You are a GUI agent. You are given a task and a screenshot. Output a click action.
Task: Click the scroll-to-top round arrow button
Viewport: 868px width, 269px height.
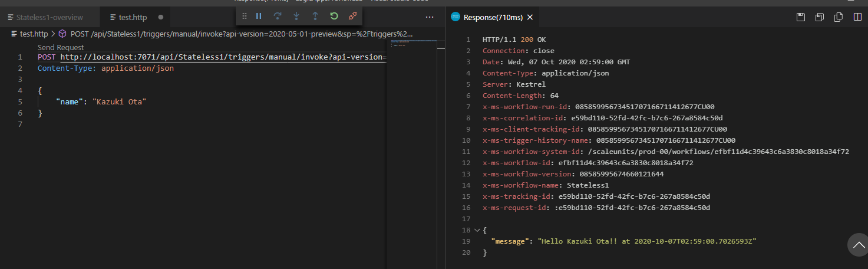point(857,244)
